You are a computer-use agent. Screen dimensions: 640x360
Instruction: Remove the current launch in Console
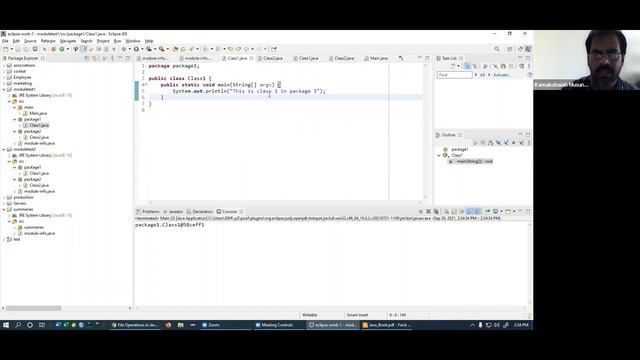pos(428,211)
